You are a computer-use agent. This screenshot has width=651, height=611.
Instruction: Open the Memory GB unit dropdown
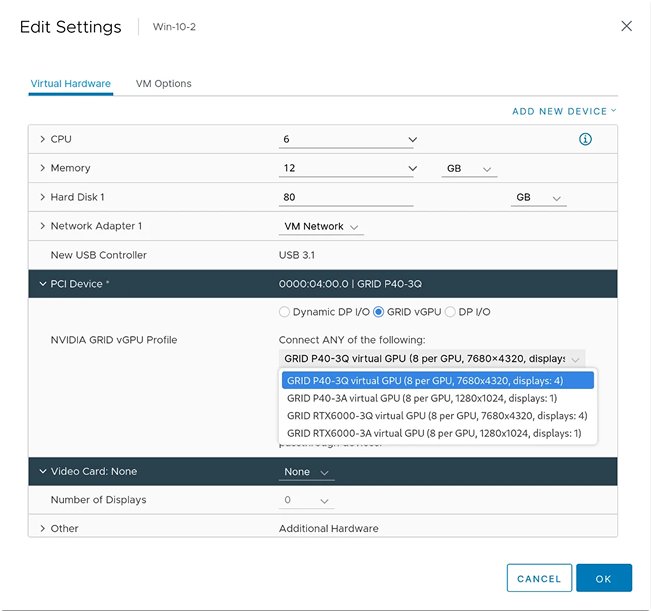click(469, 169)
